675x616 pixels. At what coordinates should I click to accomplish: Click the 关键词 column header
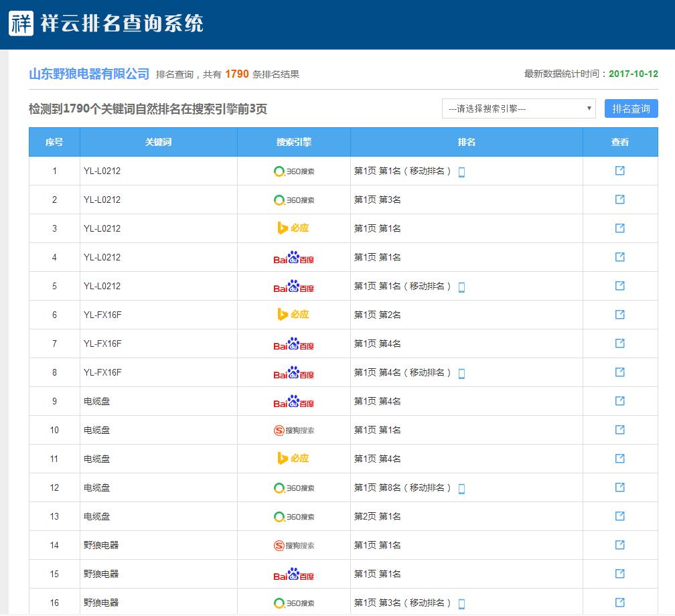(x=159, y=142)
